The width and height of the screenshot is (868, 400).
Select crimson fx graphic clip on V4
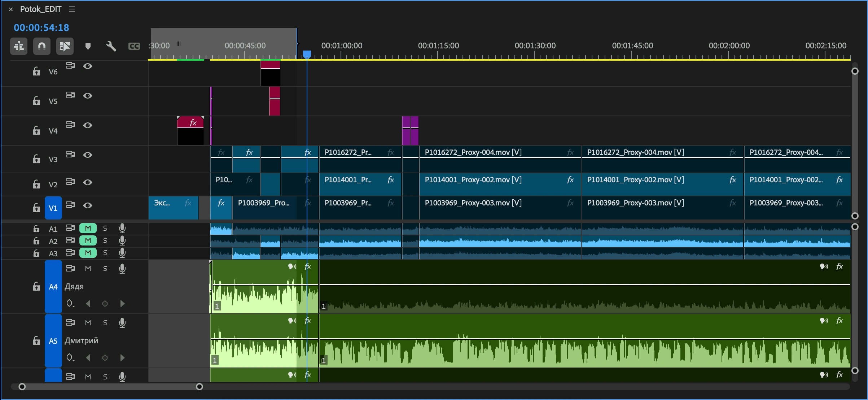pos(190,131)
